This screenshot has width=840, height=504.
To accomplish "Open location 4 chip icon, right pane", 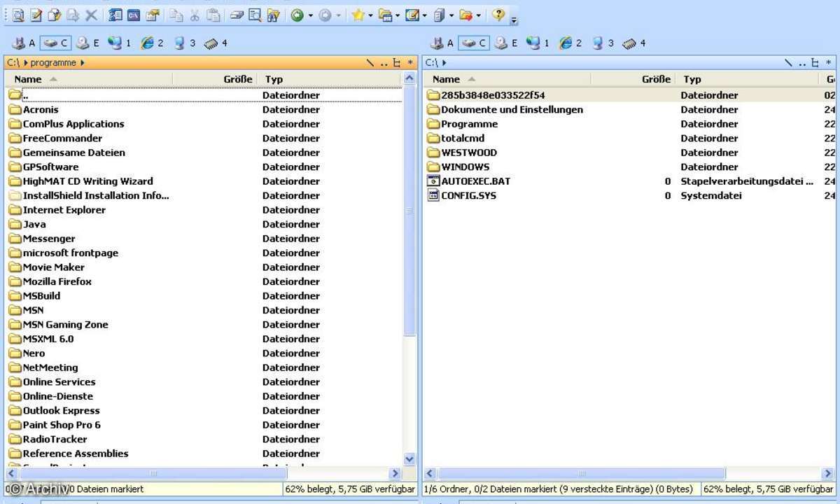I will click(x=634, y=43).
